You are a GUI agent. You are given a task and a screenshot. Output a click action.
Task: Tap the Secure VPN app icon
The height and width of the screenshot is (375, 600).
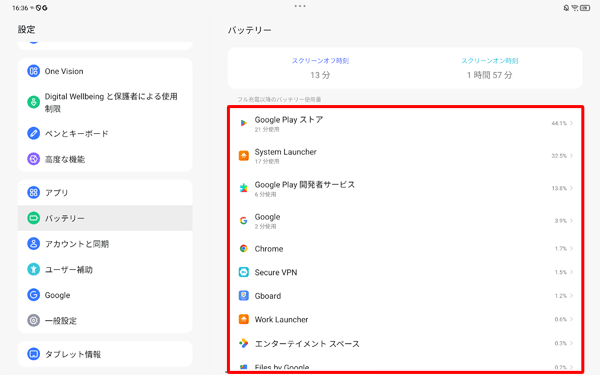point(243,272)
